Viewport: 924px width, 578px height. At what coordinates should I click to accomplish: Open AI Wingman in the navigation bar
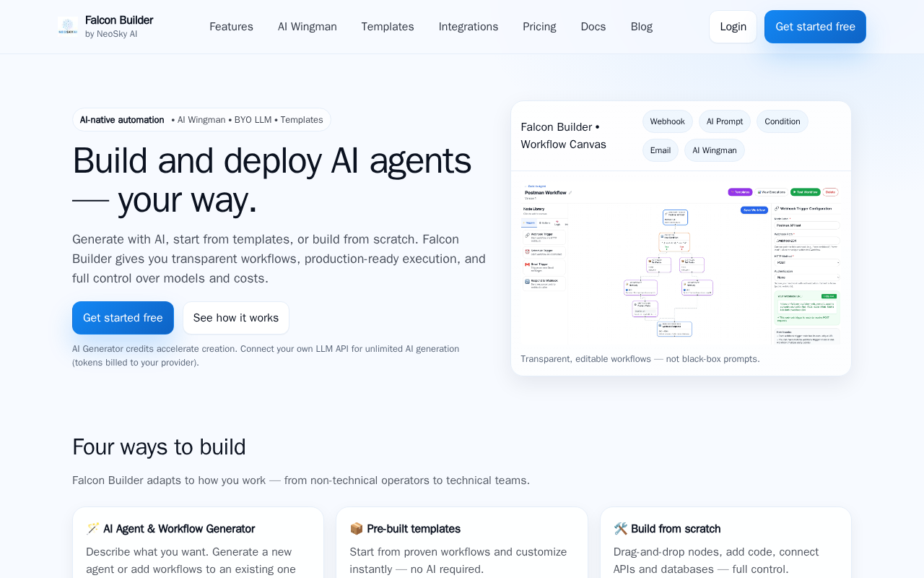[x=308, y=27]
